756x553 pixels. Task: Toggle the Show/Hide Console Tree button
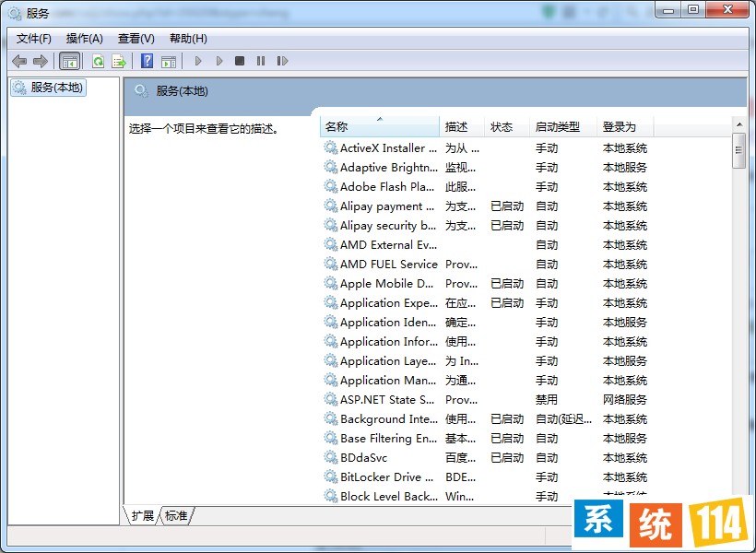pyautogui.click(x=69, y=61)
